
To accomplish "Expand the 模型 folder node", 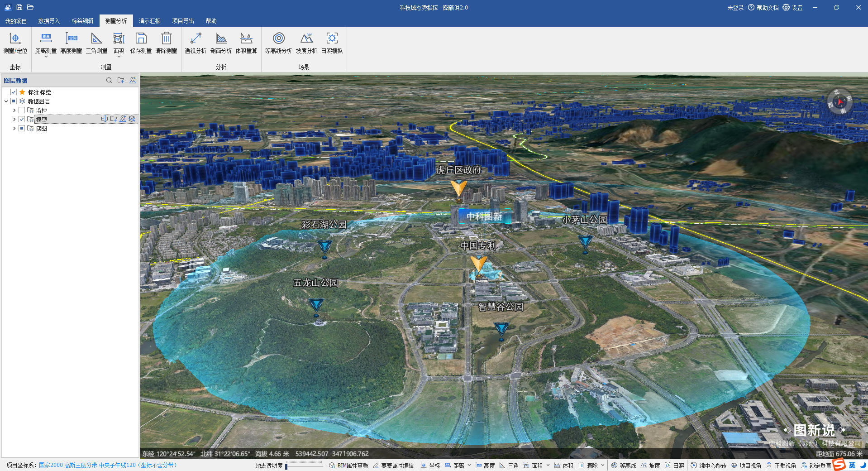I will [14, 120].
